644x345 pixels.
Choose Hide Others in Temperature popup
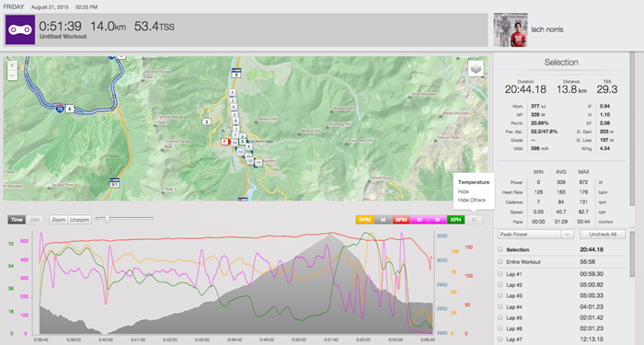coord(471,200)
